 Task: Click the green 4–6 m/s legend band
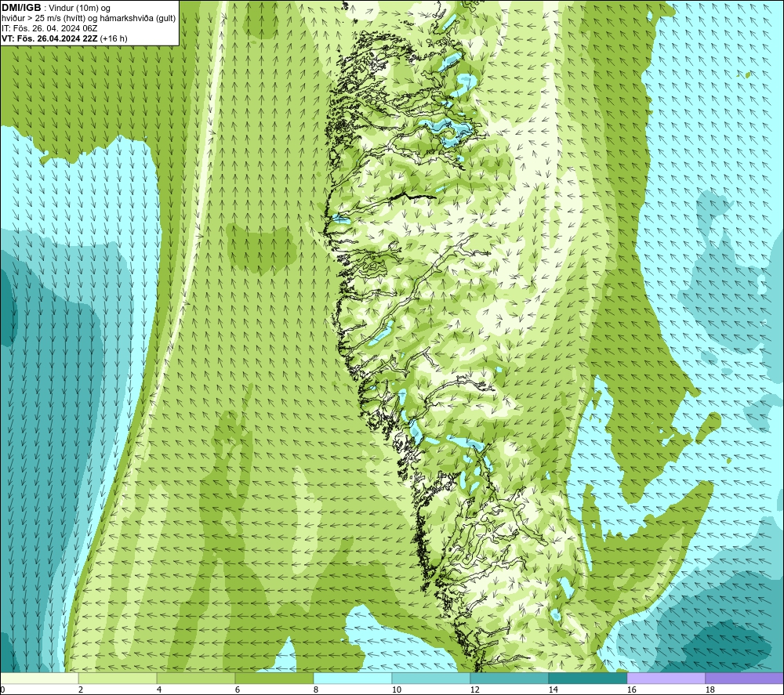point(196,678)
